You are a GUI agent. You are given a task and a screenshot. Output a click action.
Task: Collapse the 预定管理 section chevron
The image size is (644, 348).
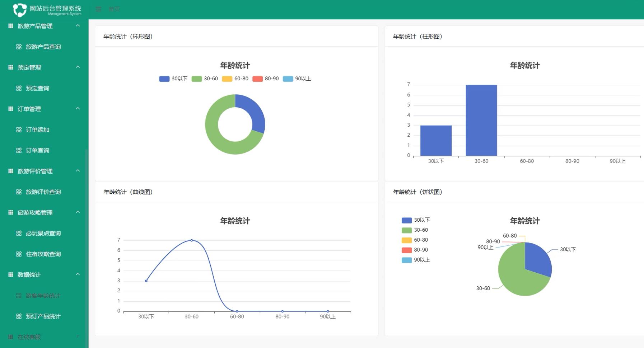(78, 67)
